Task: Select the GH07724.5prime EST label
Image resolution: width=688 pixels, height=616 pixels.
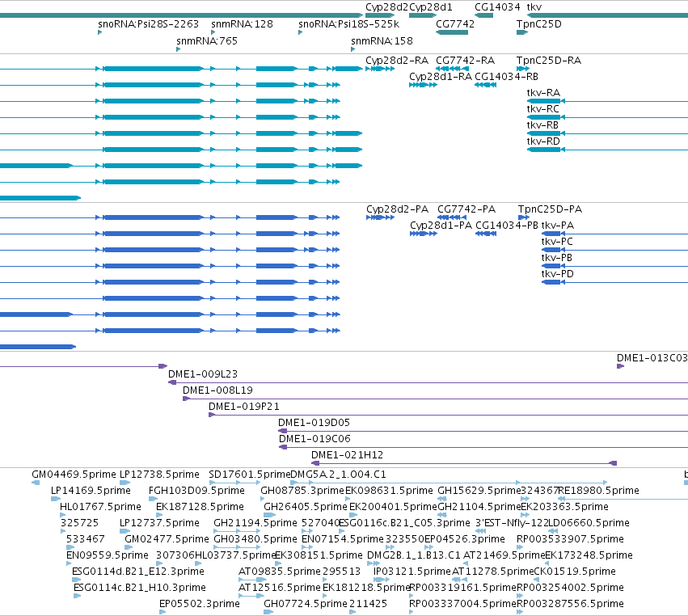Action: pos(306,605)
